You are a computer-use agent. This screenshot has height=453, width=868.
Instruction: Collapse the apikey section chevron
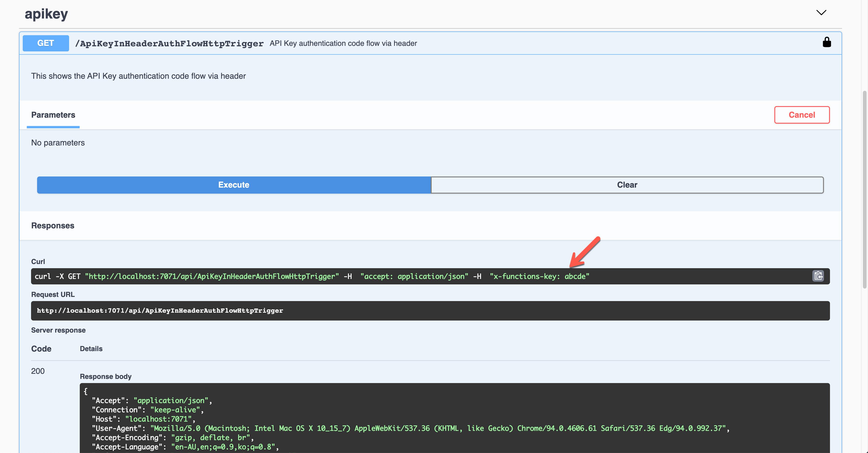pos(821,13)
